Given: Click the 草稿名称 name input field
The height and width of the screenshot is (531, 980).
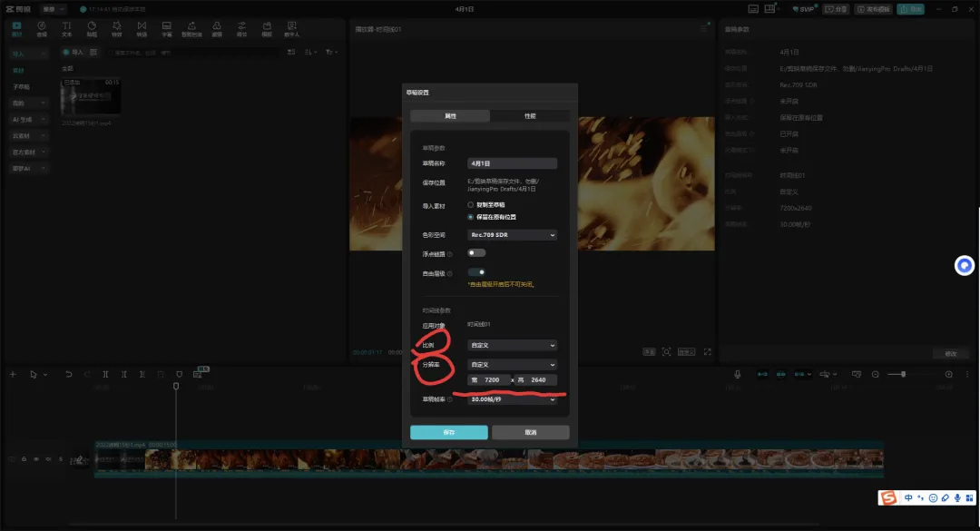Looking at the screenshot, I should (x=512, y=163).
